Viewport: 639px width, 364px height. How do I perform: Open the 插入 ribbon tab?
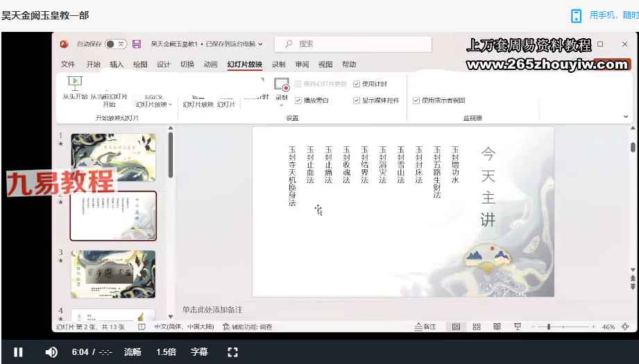(117, 64)
